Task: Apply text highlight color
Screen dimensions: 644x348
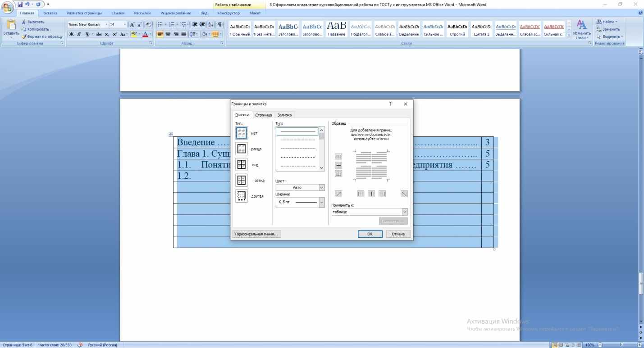Action: (x=134, y=34)
